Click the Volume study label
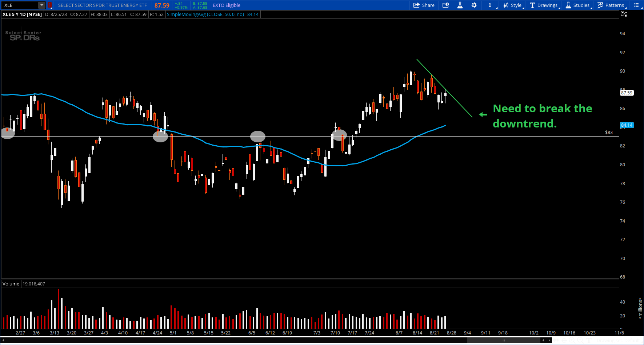 pos(11,284)
